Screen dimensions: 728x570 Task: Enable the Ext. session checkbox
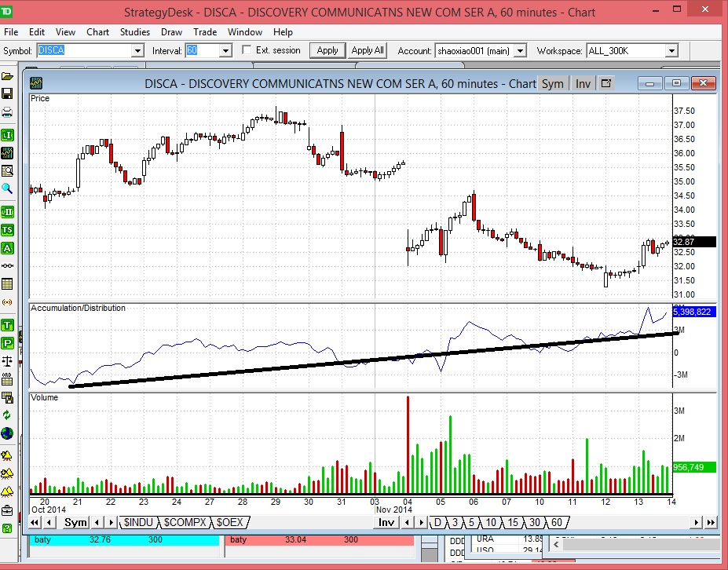coord(247,49)
